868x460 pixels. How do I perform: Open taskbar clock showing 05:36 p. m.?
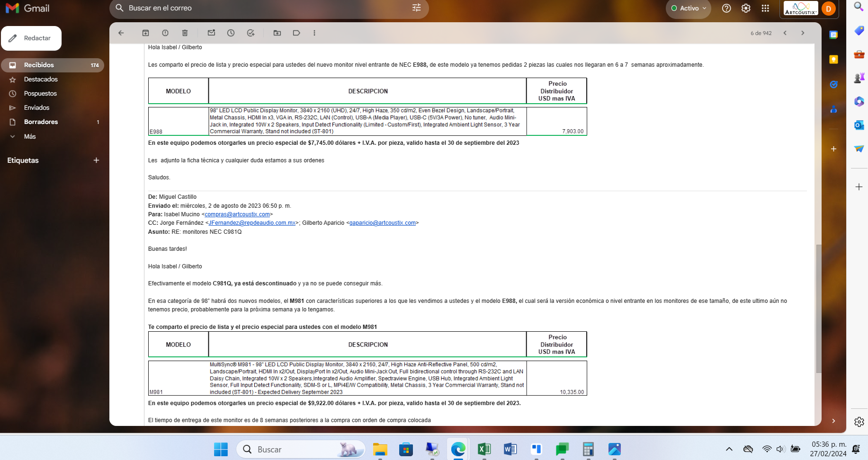point(828,449)
